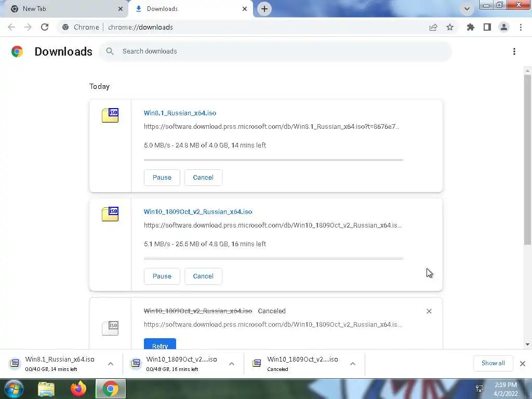The image size is (532, 399).
Task: Click the network tray icon
Action: click(x=480, y=389)
